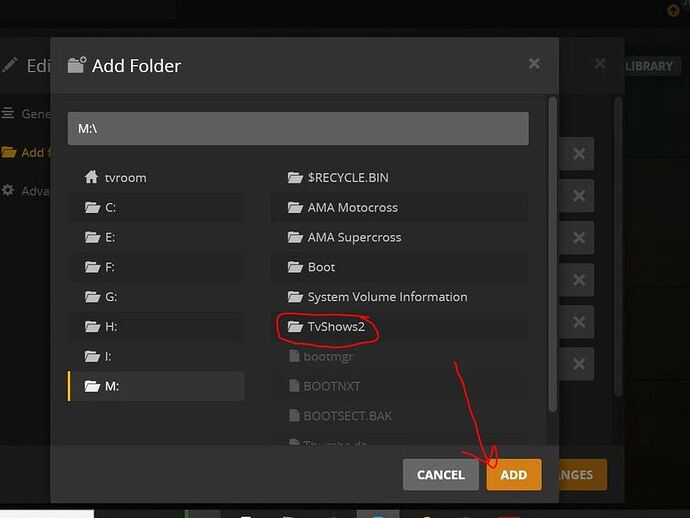The width and height of the screenshot is (690, 518).
Task: Remove sixth folder in Edit Library list
Action: click(579, 364)
